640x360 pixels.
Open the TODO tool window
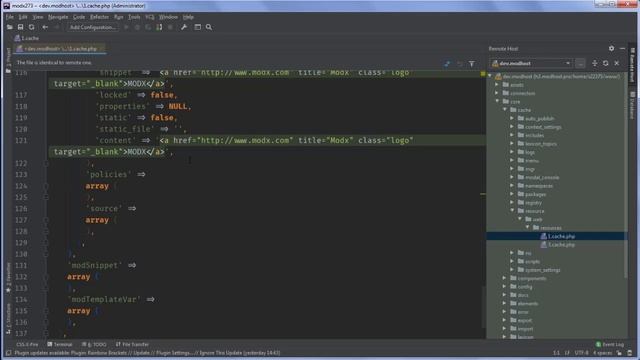(94, 344)
